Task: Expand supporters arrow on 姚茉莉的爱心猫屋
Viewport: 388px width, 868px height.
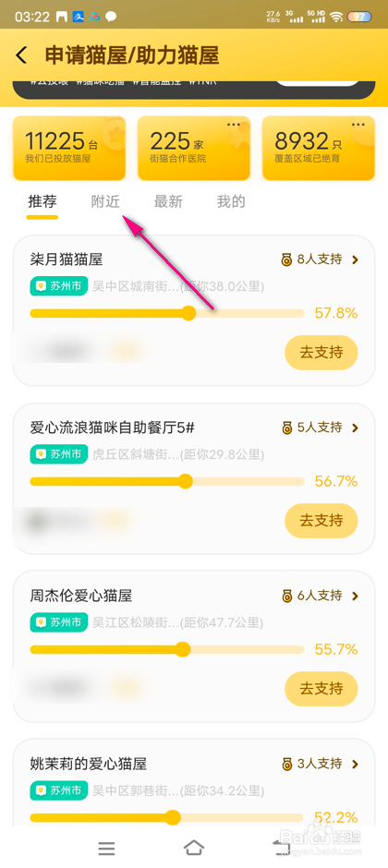Action: (356, 764)
